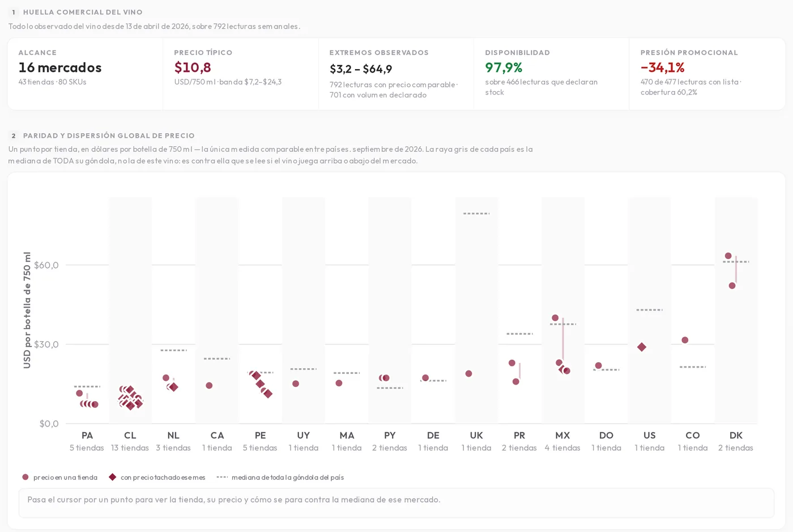
Task: Click the 'PA' country label
Action: pos(87,435)
